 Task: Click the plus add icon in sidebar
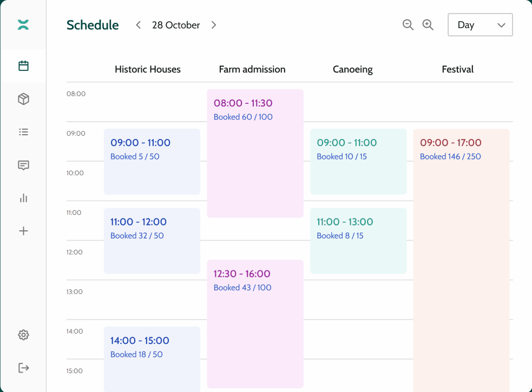pyautogui.click(x=23, y=231)
